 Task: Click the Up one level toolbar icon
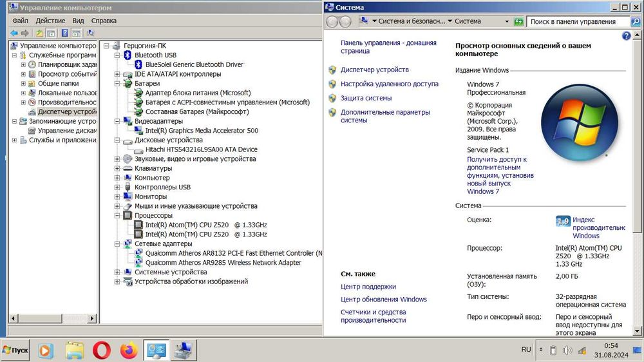click(x=39, y=33)
